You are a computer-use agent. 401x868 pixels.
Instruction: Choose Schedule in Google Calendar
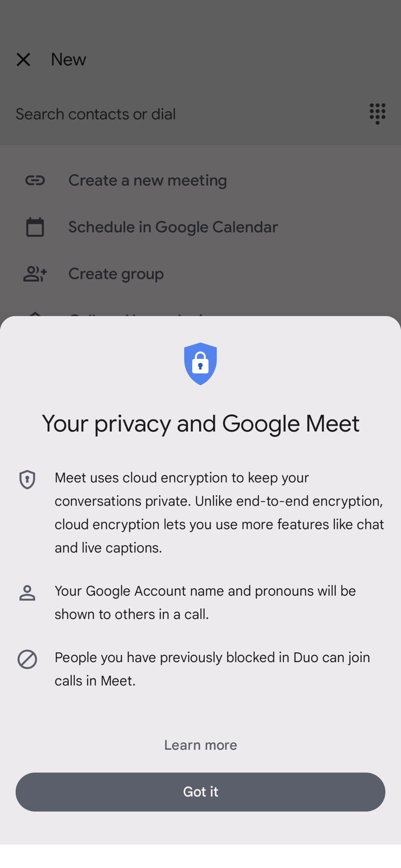[x=173, y=227]
